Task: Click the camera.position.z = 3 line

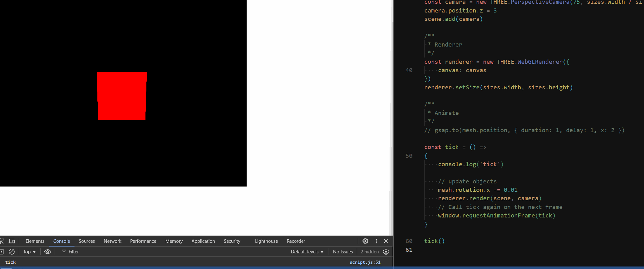Action: pyautogui.click(x=460, y=11)
